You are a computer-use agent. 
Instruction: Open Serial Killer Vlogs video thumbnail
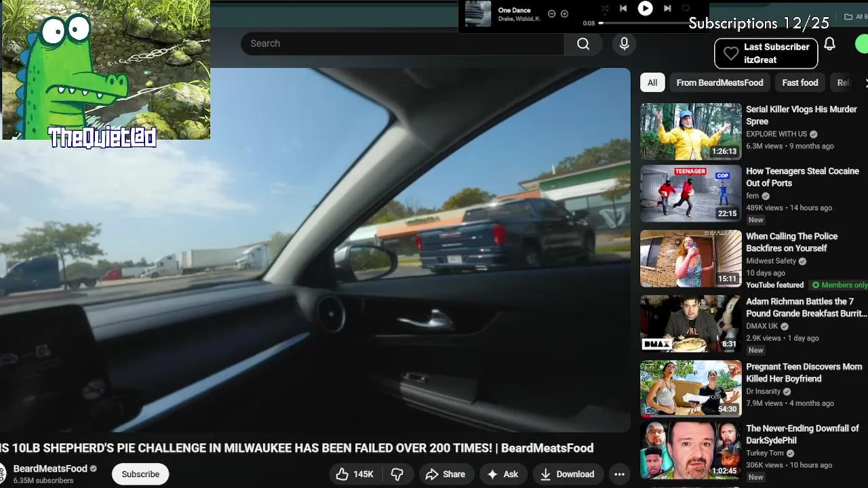(691, 131)
